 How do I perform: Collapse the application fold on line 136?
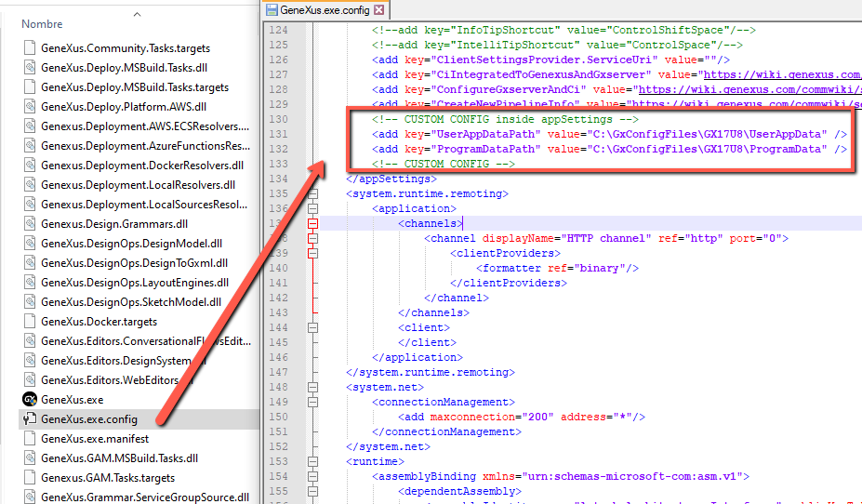312,208
